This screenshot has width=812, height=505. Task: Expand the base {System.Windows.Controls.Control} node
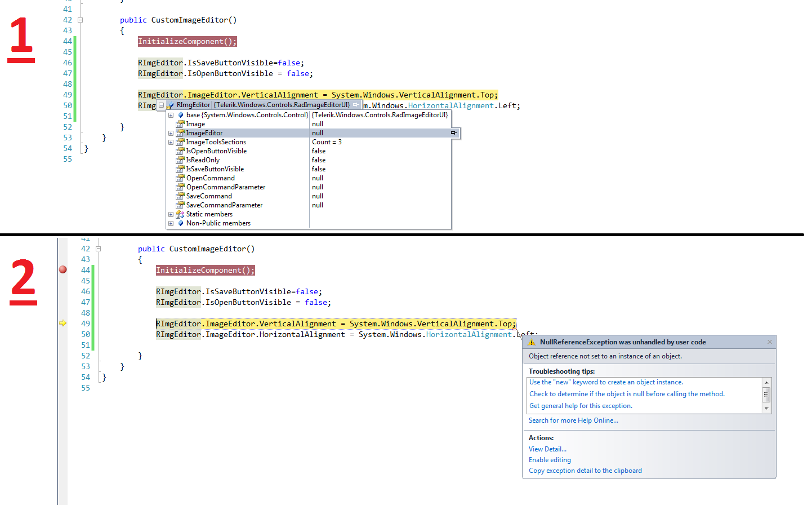tap(171, 115)
